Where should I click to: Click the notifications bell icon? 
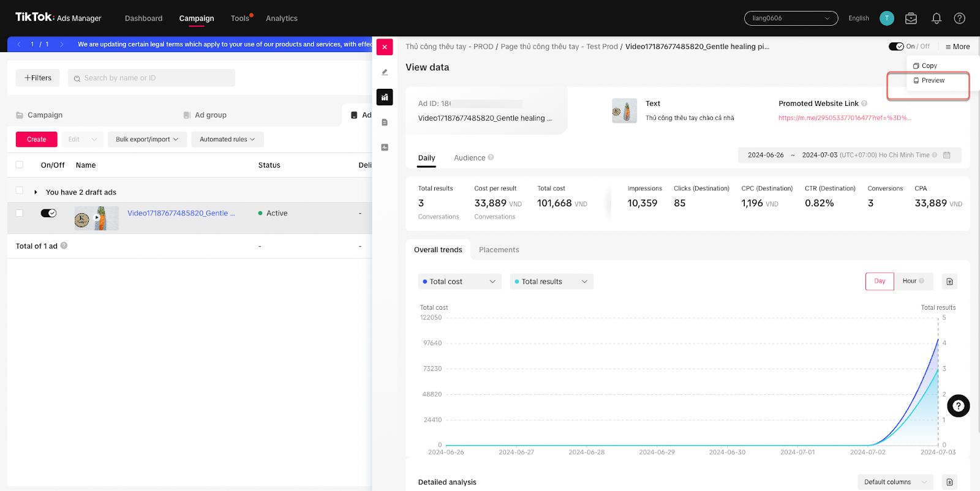click(936, 18)
